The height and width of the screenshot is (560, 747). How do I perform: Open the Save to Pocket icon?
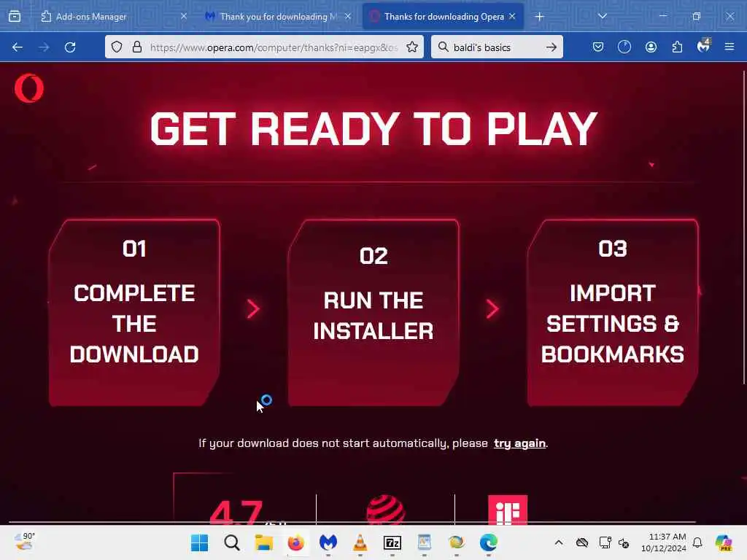598,47
